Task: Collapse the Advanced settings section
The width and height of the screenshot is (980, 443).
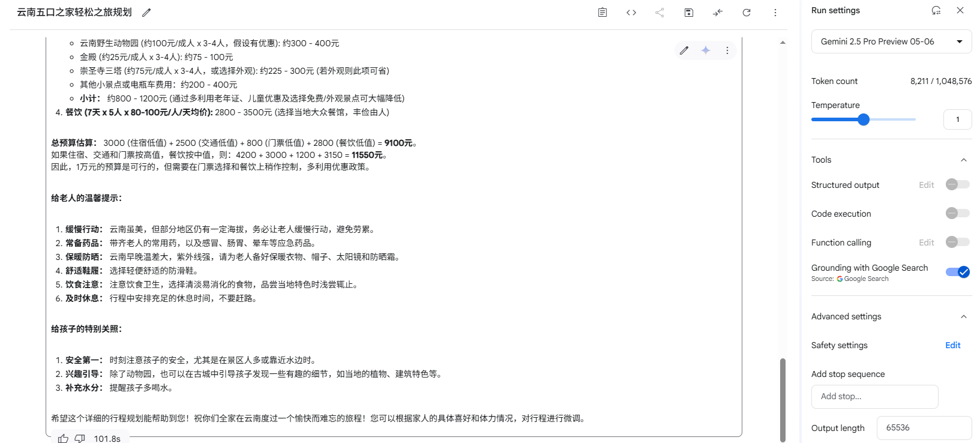Action: (964, 316)
